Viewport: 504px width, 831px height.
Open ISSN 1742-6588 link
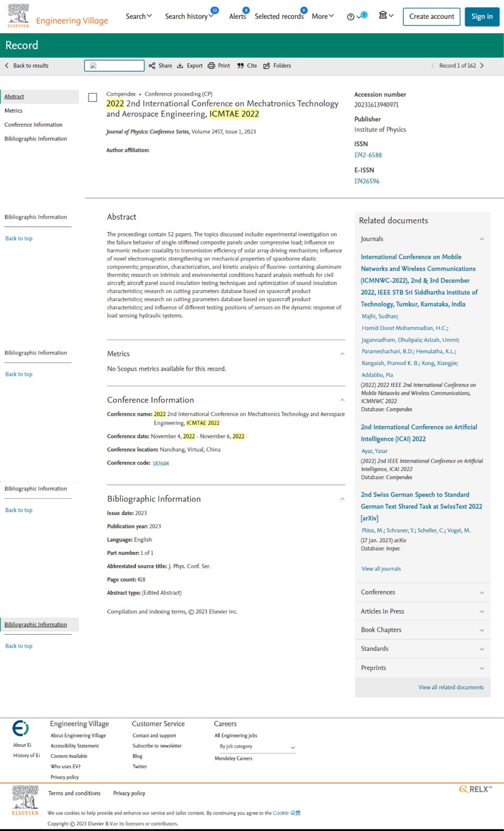(368, 155)
